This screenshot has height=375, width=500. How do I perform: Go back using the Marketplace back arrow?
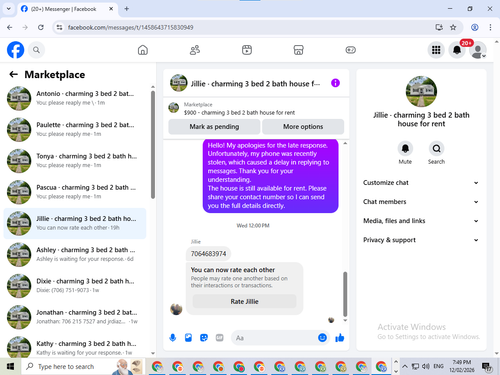[13, 74]
